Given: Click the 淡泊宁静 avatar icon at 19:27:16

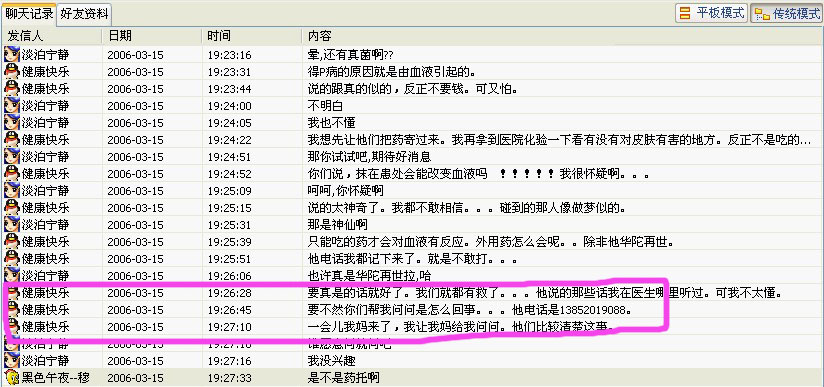Looking at the screenshot, I should tap(12, 361).
